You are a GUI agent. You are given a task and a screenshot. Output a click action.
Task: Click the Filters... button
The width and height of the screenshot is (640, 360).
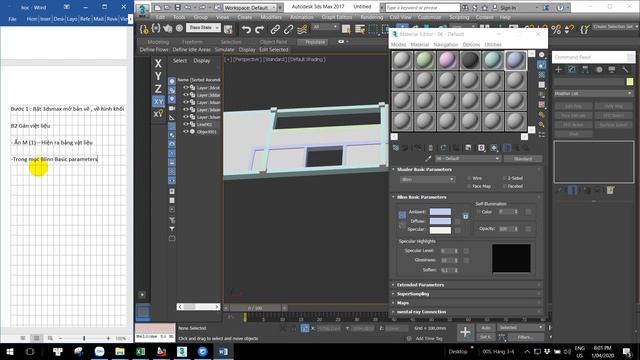point(525,337)
